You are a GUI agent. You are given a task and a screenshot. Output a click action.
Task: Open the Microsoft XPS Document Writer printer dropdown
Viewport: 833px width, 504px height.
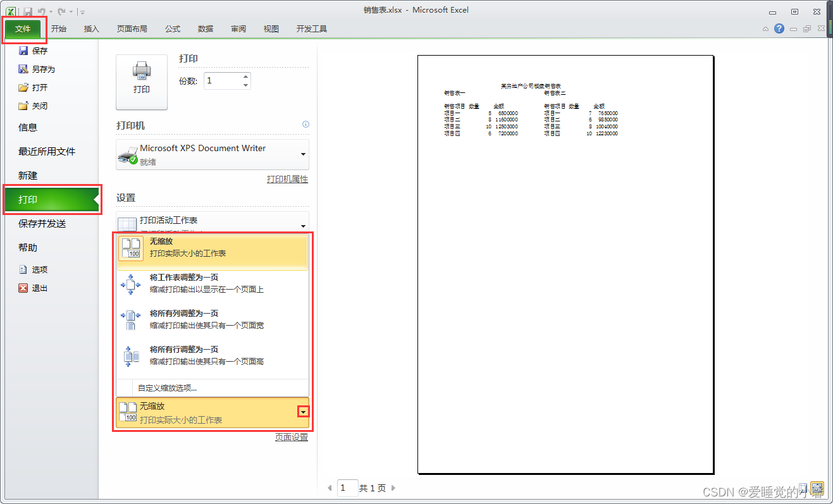tap(213, 154)
